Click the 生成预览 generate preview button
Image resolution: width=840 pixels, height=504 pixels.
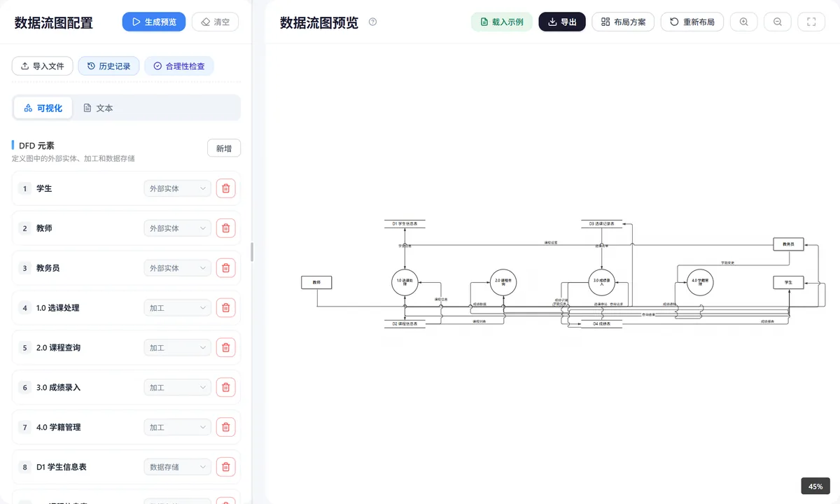[x=154, y=22]
